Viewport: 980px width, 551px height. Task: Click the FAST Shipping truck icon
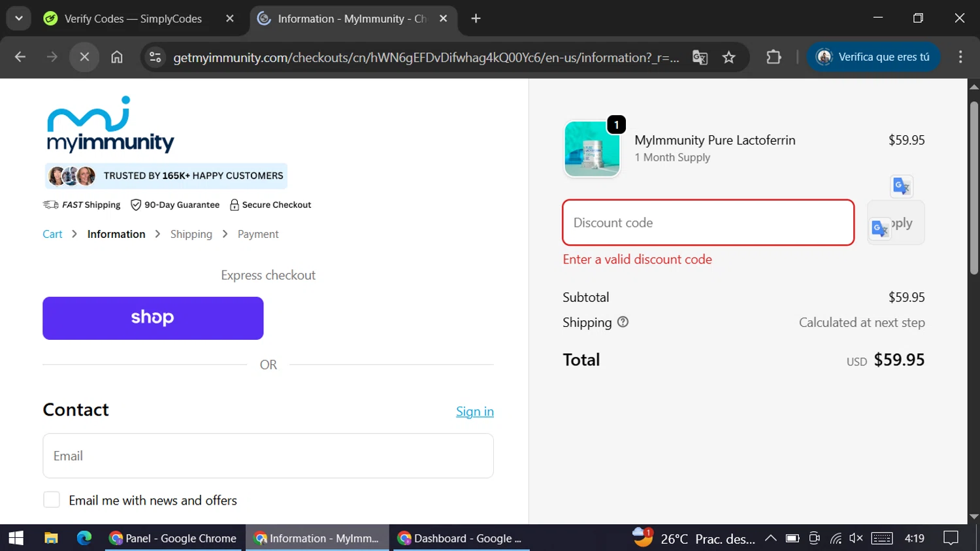point(50,205)
